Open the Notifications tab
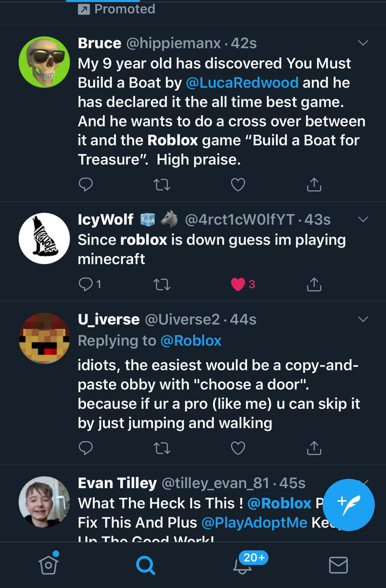This screenshot has height=588, width=386. click(242, 564)
